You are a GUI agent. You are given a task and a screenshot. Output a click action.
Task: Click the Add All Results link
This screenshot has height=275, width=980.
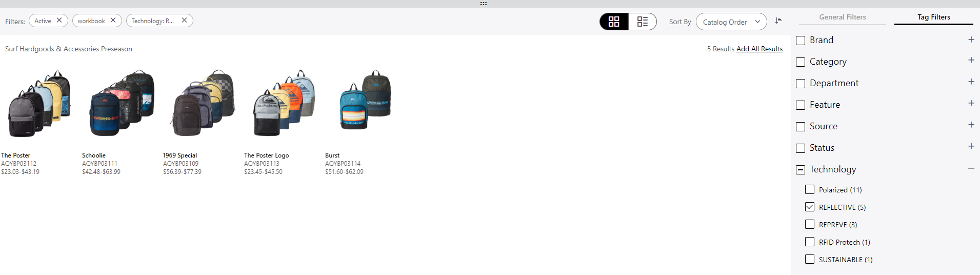point(759,49)
